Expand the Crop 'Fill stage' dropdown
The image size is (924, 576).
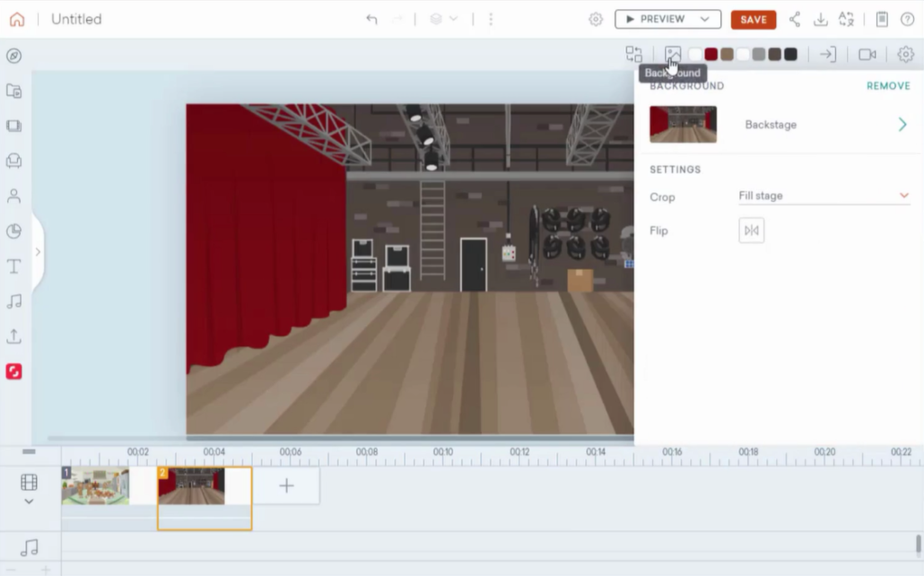tap(903, 196)
